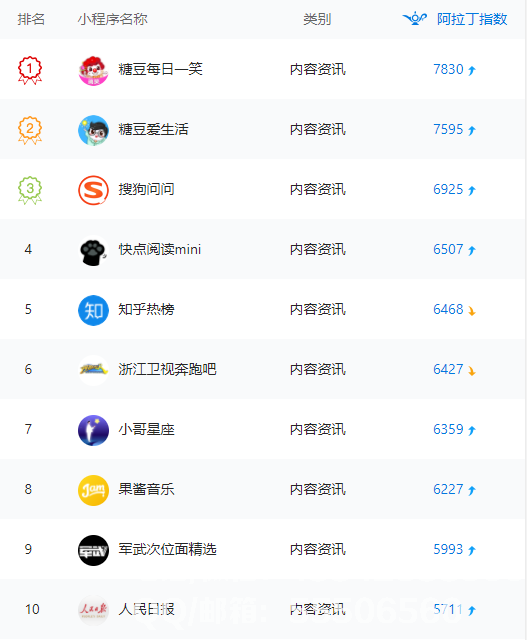
Task: Open the 浙江卫视奔跑吧 name link
Action: 167,369
